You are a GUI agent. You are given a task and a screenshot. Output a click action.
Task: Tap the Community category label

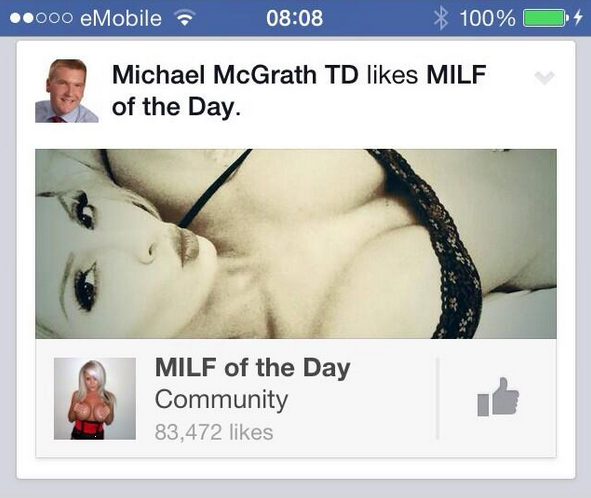click(x=222, y=400)
